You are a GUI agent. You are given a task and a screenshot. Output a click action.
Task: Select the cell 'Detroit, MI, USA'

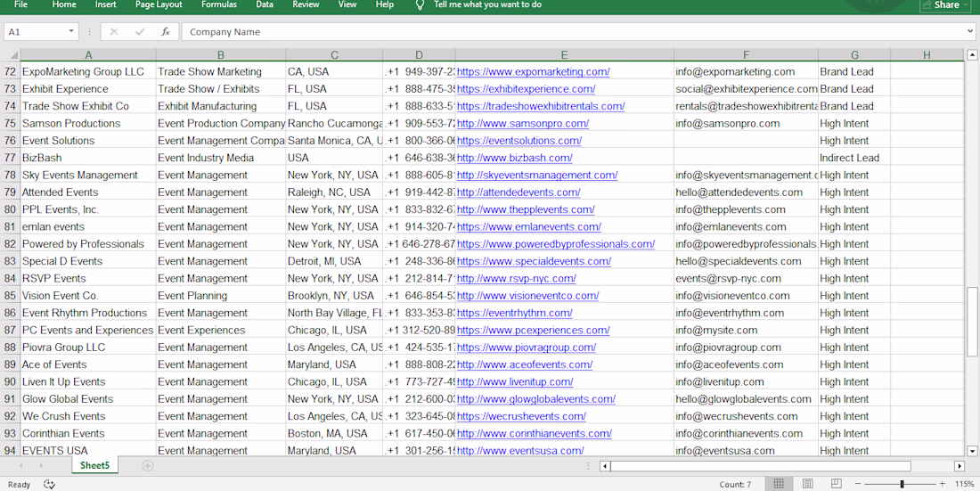(x=334, y=261)
